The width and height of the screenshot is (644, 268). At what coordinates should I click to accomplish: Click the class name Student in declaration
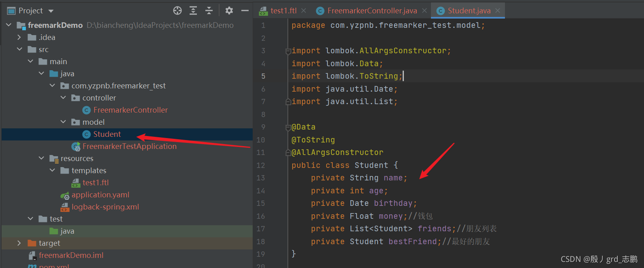tap(371, 165)
